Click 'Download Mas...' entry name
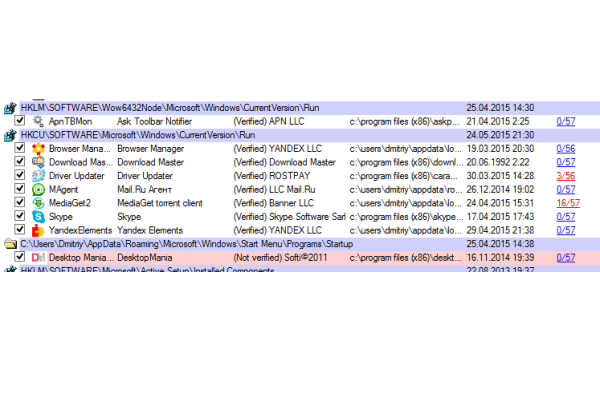 click(81, 162)
